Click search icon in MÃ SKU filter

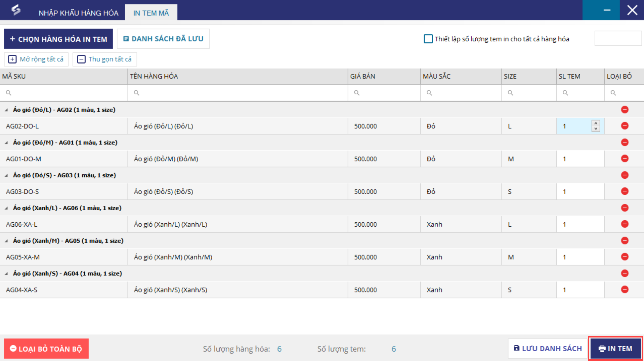9,93
